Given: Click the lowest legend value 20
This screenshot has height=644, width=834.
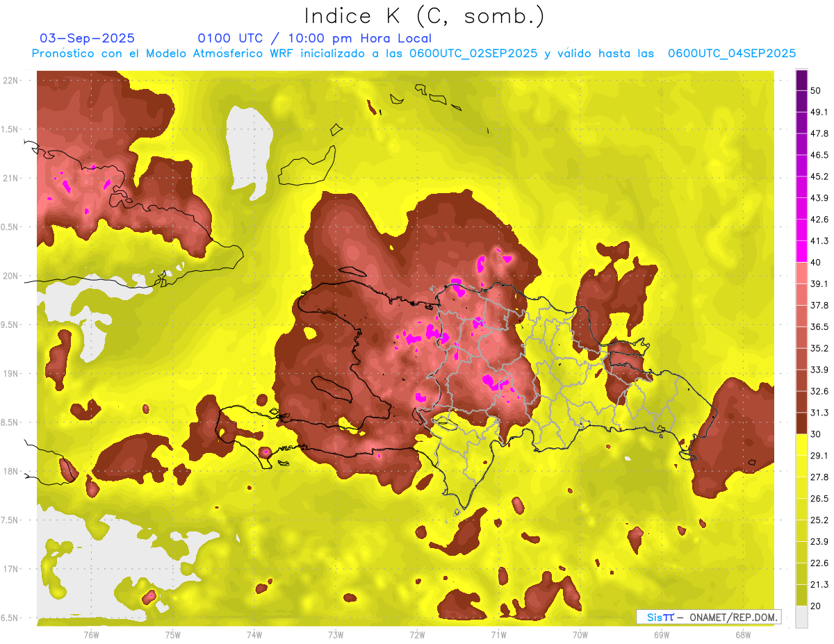Looking at the screenshot, I should pos(816,606).
